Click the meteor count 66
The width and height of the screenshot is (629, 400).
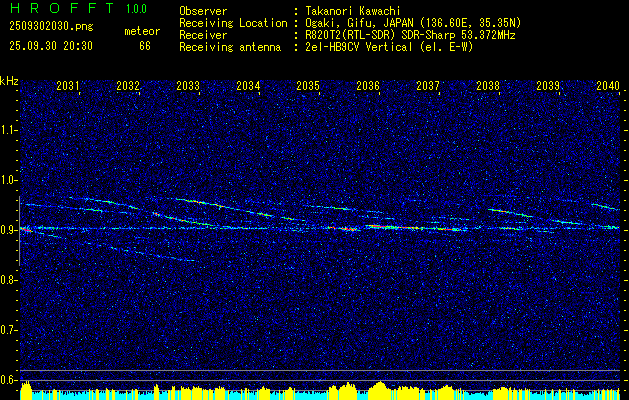[x=145, y=46]
